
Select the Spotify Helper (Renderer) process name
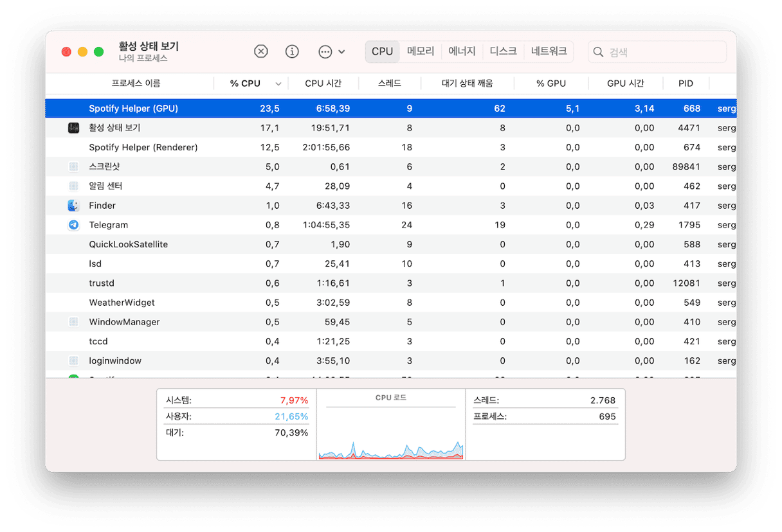143,147
